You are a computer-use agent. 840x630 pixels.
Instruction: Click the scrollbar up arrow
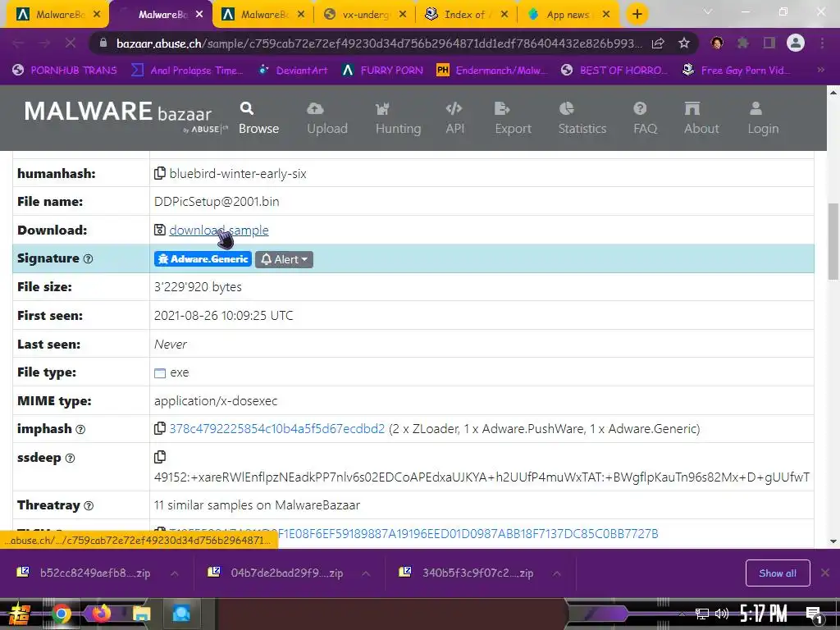[x=833, y=92]
